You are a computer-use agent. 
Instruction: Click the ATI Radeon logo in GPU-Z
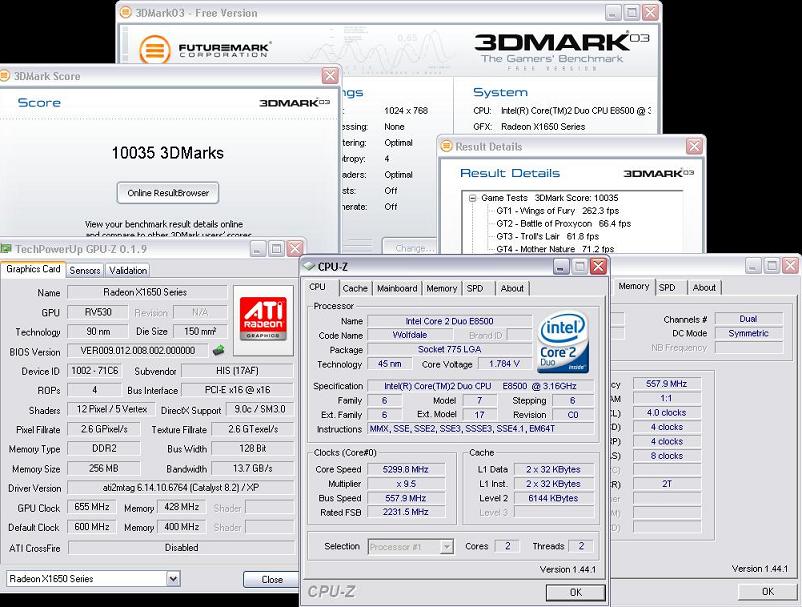(263, 320)
